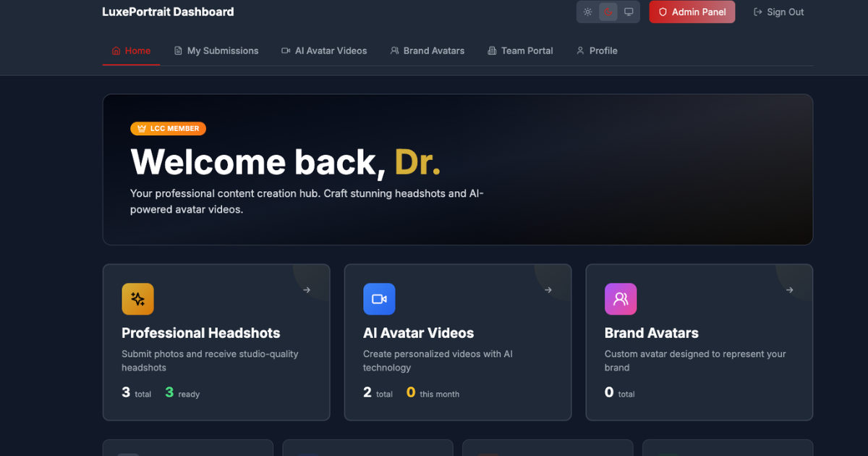Click the video camera icon on AI Avatar Videos card

(379, 298)
